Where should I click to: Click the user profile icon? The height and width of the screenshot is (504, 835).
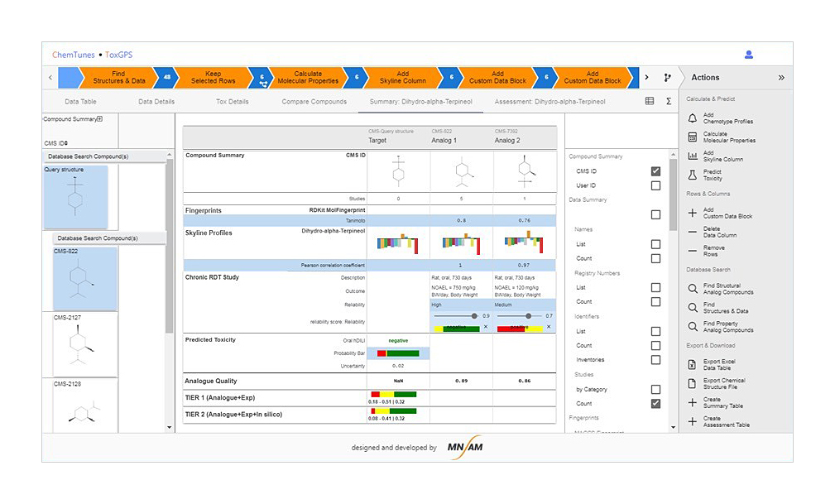[x=748, y=55]
